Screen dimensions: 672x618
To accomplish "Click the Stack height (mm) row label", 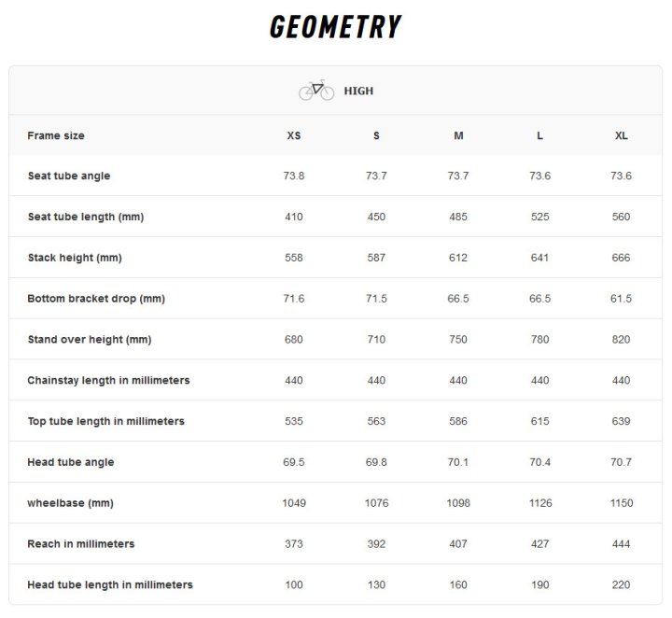I will click(75, 258).
